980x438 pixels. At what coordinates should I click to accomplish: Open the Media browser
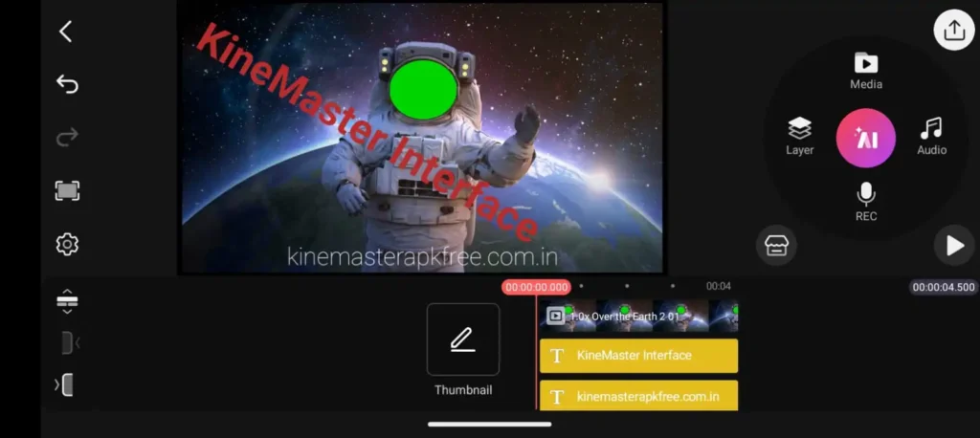pos(865,71)
